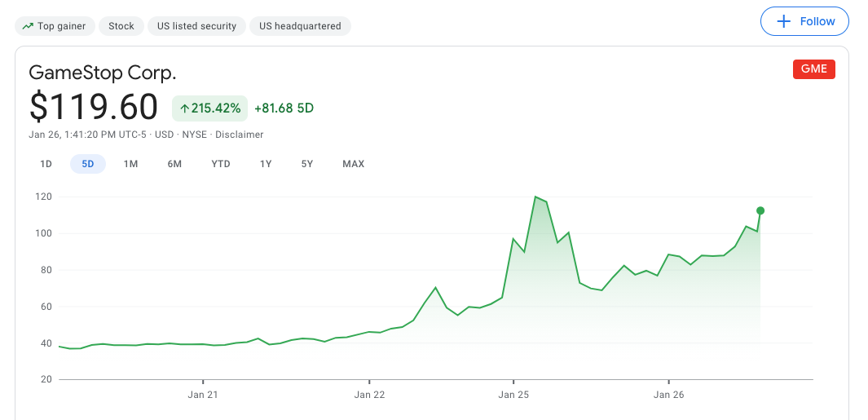Select the US headquartered chip
Viewport: 868px width, 420px height.
300,26
